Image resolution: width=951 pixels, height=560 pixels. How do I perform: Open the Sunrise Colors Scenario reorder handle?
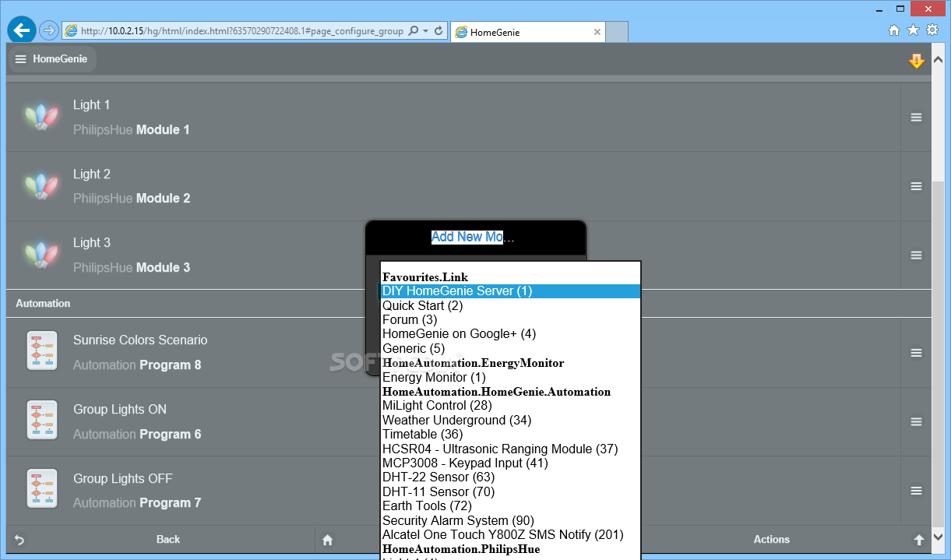point(916,352)
